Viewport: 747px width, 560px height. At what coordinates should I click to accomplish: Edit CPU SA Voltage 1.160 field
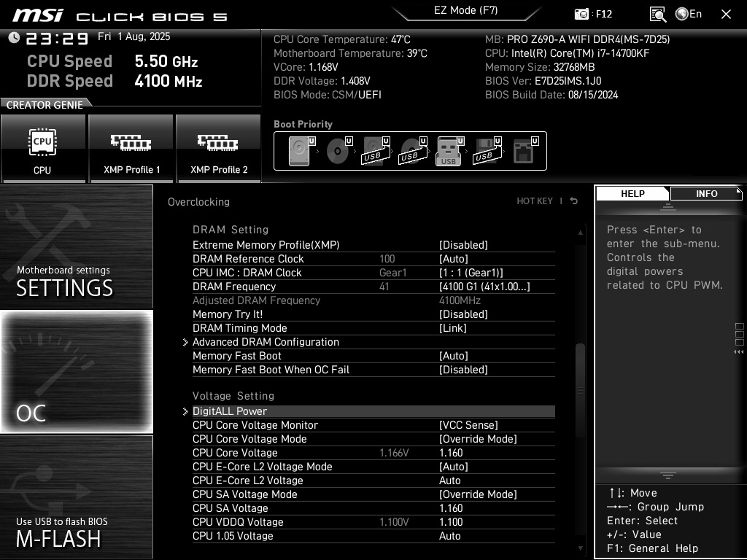pyautogui.click(x=451, y=508)
